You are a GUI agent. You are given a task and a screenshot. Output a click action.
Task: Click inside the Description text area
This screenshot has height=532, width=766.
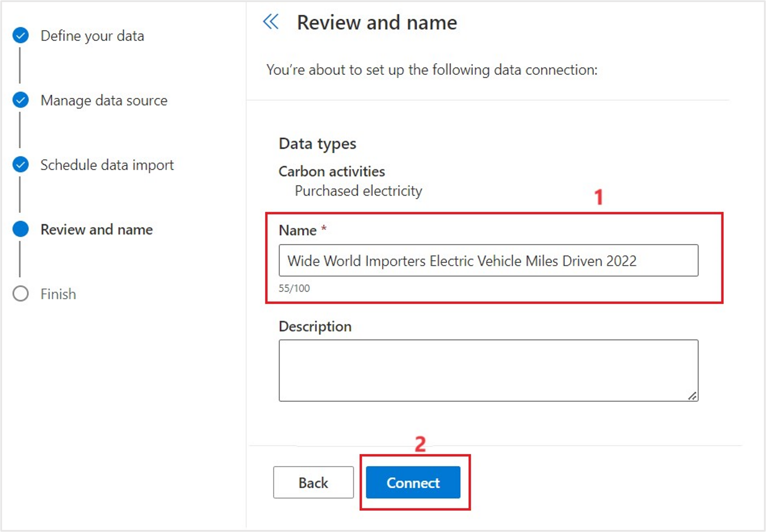pos(488,370)
